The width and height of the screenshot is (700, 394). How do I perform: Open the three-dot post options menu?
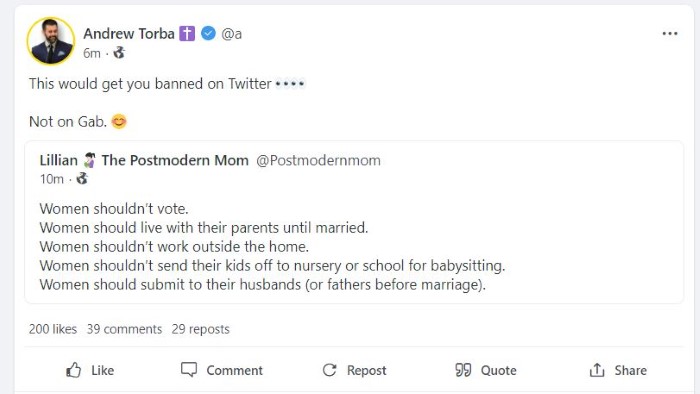click(670, 33)
